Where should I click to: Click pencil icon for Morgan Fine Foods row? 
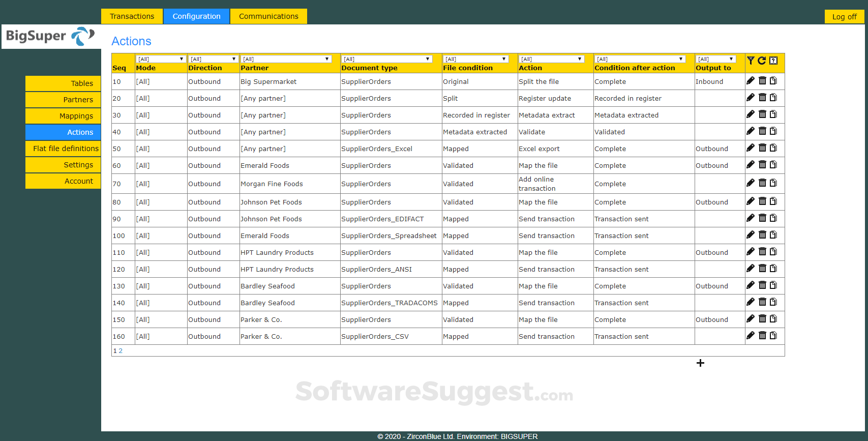pyautogui.click(x=751, y=183)
